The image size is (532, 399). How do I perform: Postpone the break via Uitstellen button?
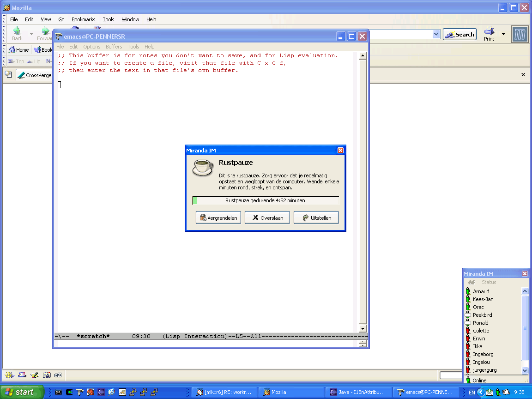pos(316,218)
